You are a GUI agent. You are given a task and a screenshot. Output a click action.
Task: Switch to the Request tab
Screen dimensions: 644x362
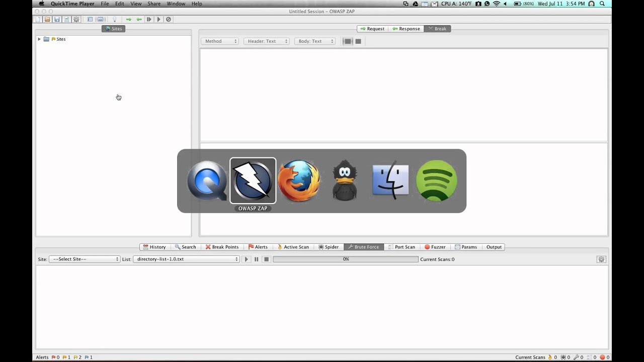tap(372, 29)
